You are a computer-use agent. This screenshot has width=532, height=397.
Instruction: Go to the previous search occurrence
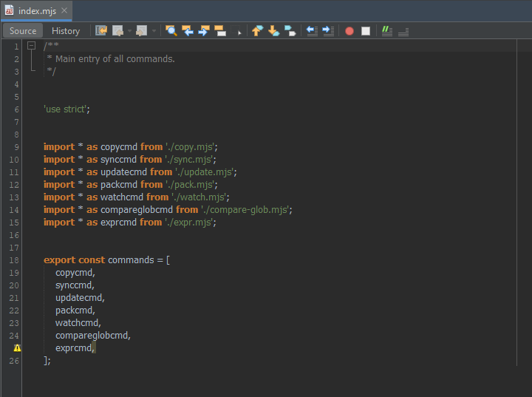[x=188, y=31]
